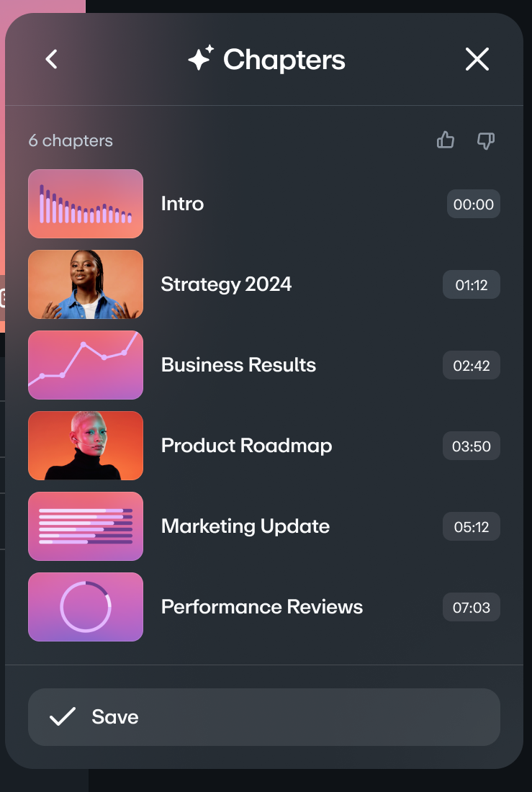
Task: Jump to the 07:03 timestamp
Action: point(472,608)
